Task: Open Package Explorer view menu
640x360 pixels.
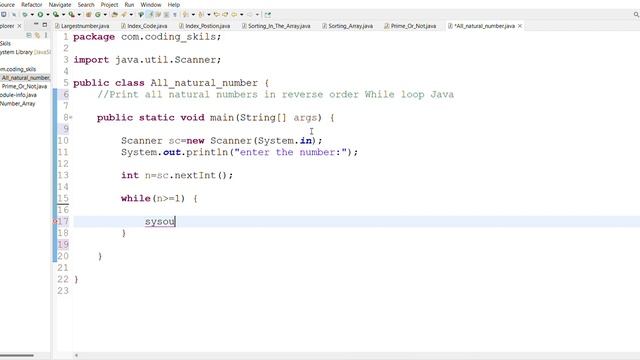Action: pos(46,35)
